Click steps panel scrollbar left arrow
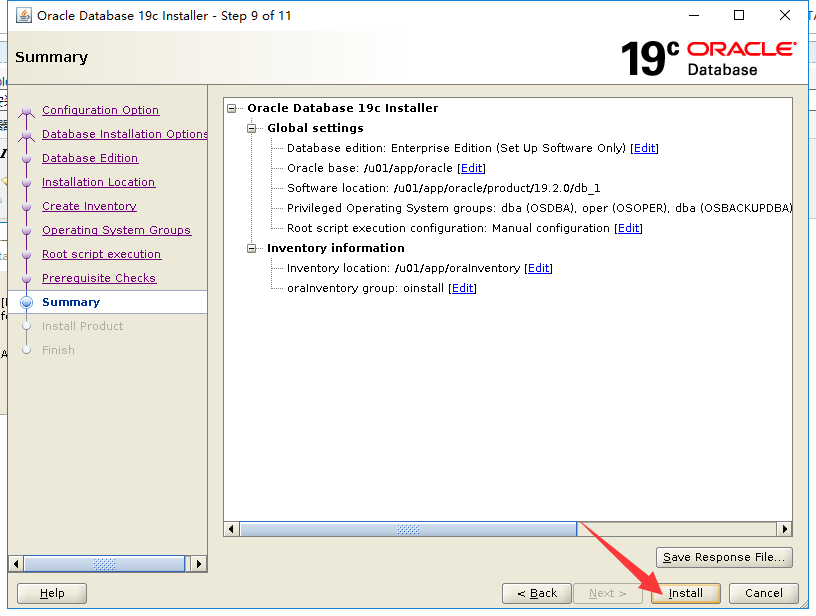 click(16, 564)
